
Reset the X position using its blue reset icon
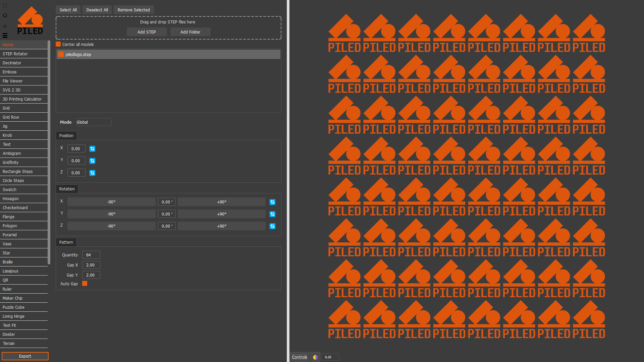pyautogui.click(x=92, y=148)
